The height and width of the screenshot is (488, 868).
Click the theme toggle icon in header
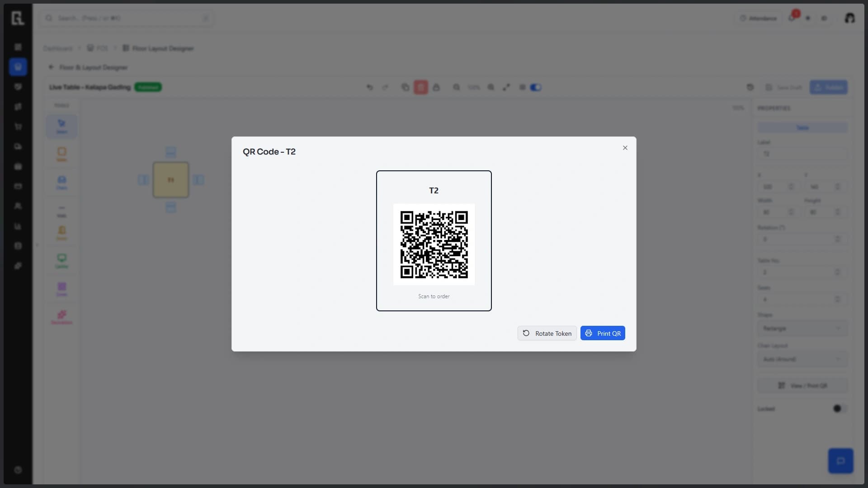coord(808,18)
